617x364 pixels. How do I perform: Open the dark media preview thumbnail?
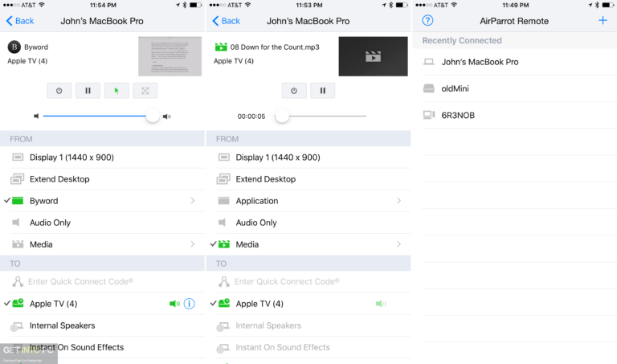[373, 56]
